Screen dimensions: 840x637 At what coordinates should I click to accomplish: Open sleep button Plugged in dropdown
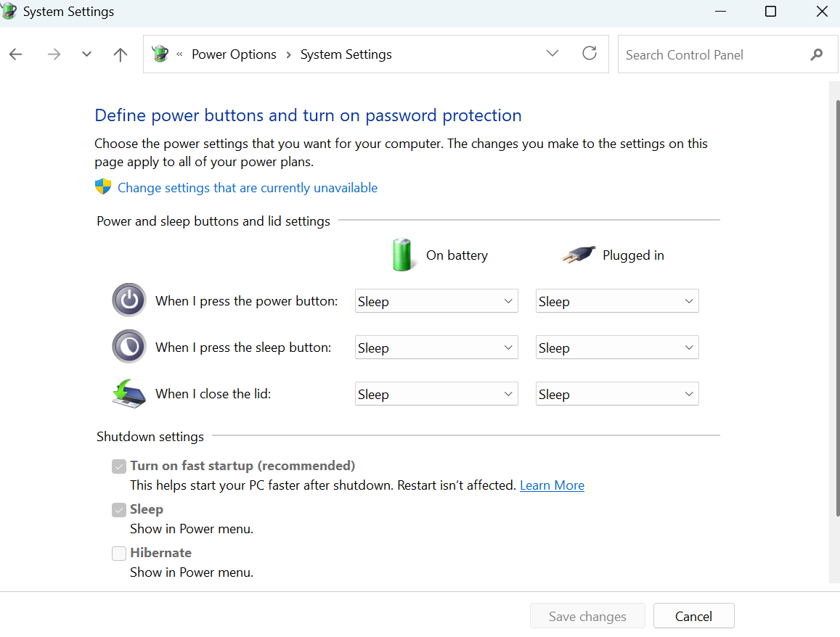[617, 348]
